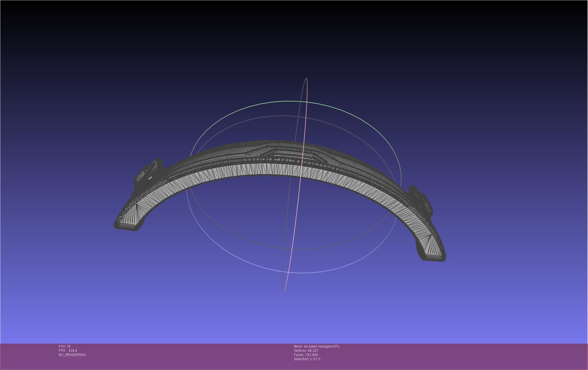The image size is (588, 370).
Task: Click the BO_RENDERING status text
Action: (x=72, y=355)
